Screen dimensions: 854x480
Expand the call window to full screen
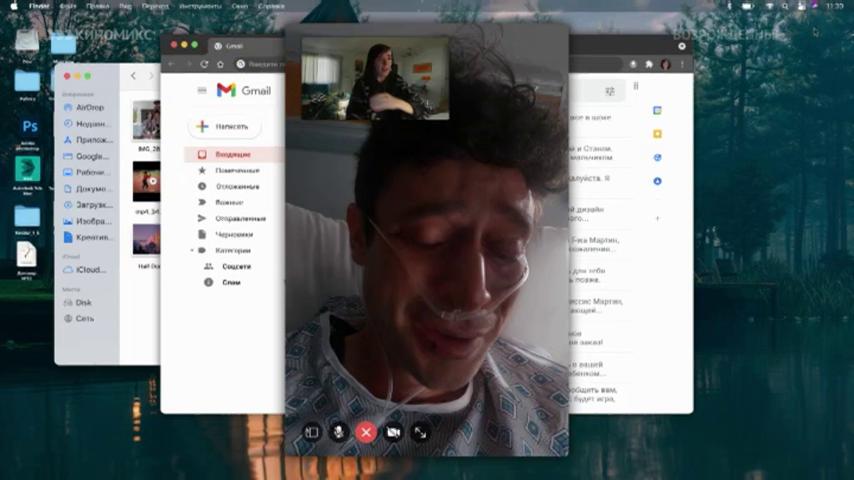[x=420, y=433]
